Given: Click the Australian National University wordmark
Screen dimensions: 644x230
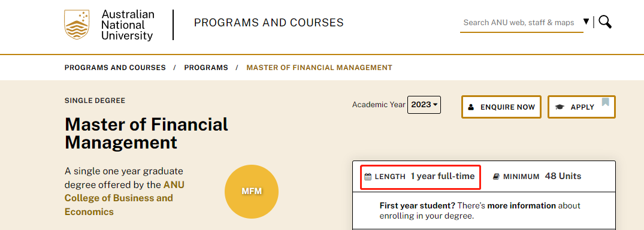Looking at the screenshot, I should [128, 25].
